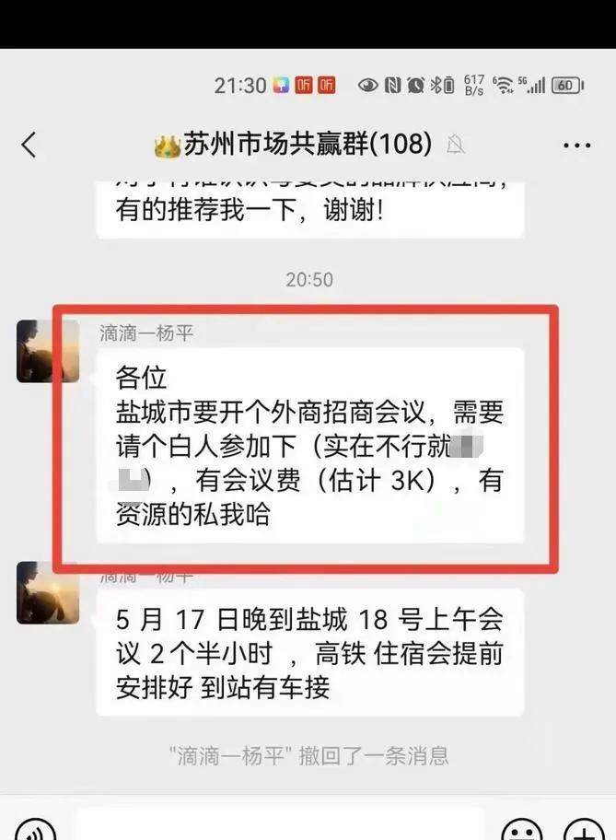This screenshot has height=840, width=616.
Task: Tap the muted notification bell icon
Action: click(x=456, y=145)
